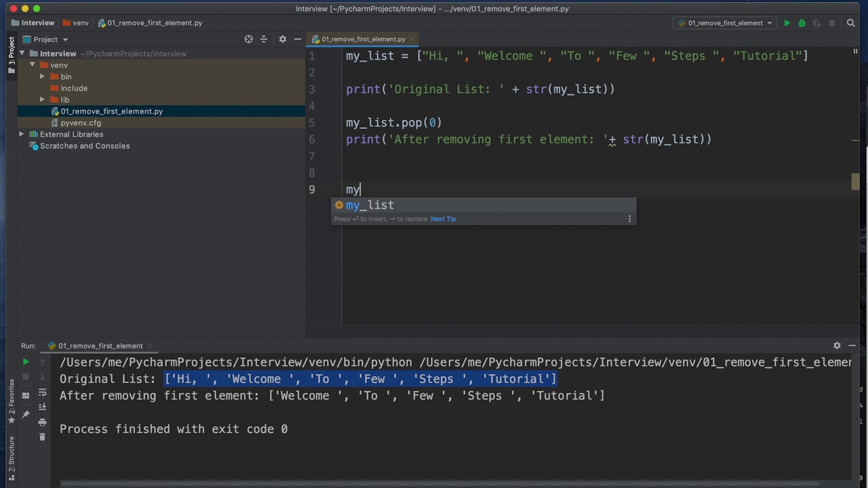Screen dimensions: 868x488
Task: Clear console output with trash icon
Action: point(42,437)
